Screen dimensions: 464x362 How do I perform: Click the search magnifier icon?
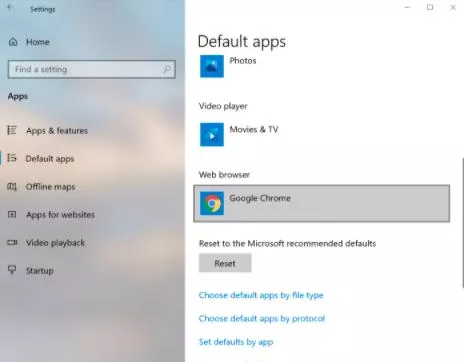(167, 69)
